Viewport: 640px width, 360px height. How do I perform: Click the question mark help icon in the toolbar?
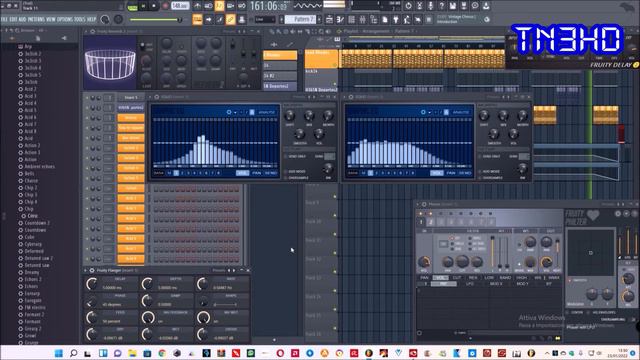[x=442, y=6]
